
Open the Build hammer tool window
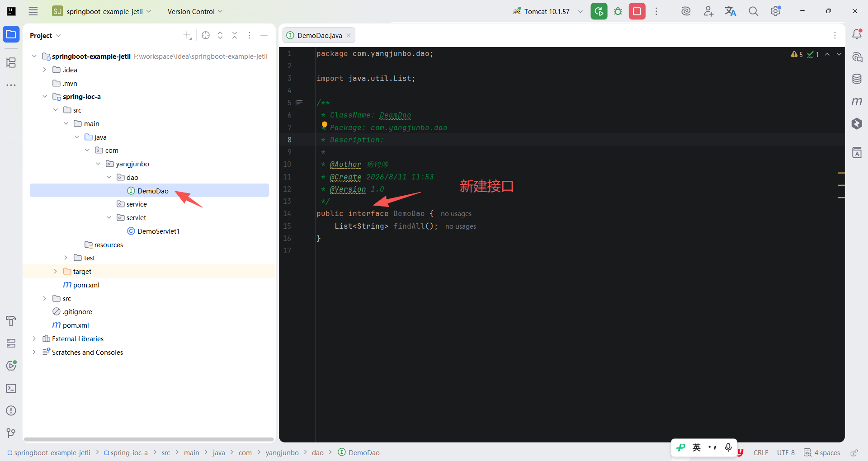(x=11, y=321)
